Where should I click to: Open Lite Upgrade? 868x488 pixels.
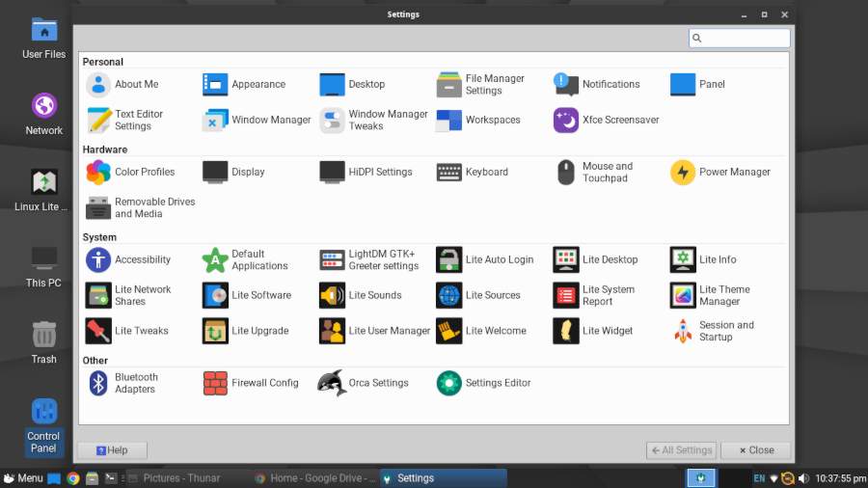click(x=246, y=331)
